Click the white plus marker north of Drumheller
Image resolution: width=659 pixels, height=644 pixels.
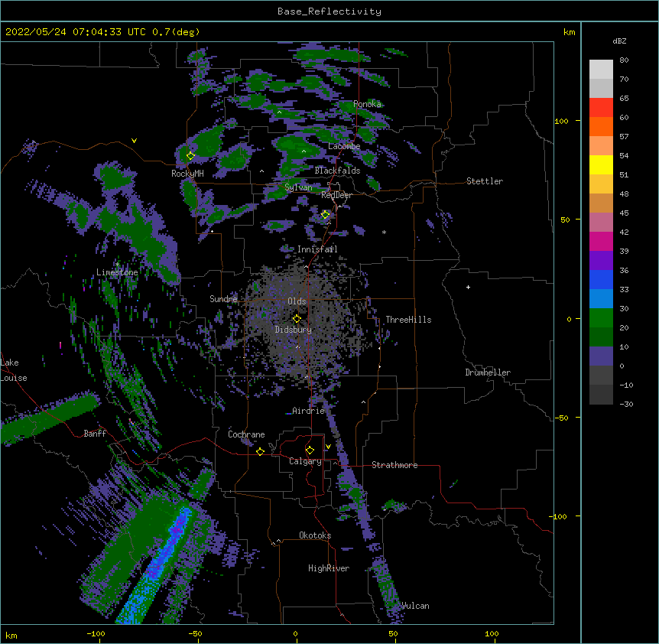pyautogui.click(x=468, y=287)
